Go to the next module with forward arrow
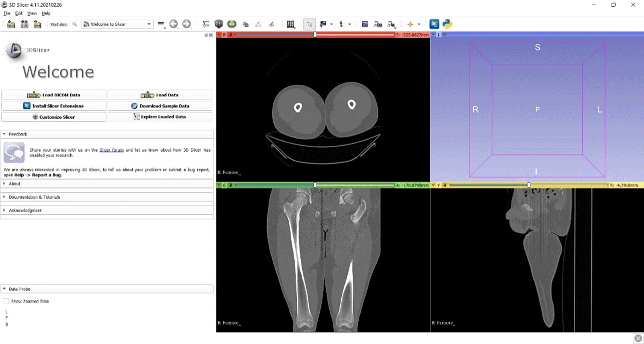Image resolution: width=644 pixels, height=344 pixels. point(186,24)
